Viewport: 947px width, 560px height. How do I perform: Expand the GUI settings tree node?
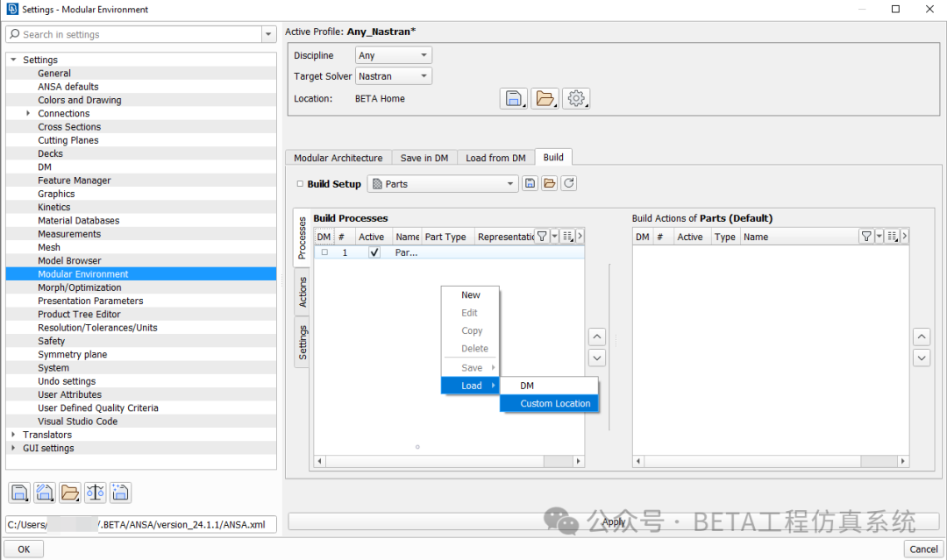(13, 448)
